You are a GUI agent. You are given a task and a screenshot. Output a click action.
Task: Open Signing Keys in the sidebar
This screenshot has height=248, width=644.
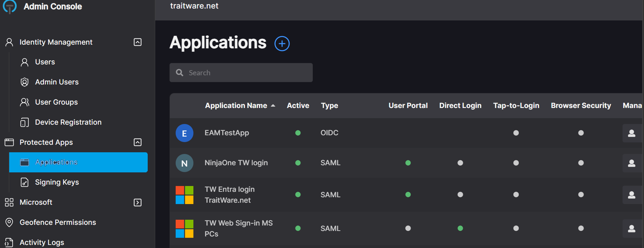point(57,182)
